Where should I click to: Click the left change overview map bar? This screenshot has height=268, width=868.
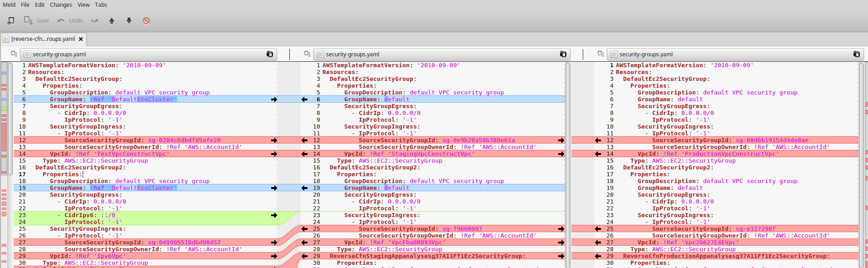[4, 165]
